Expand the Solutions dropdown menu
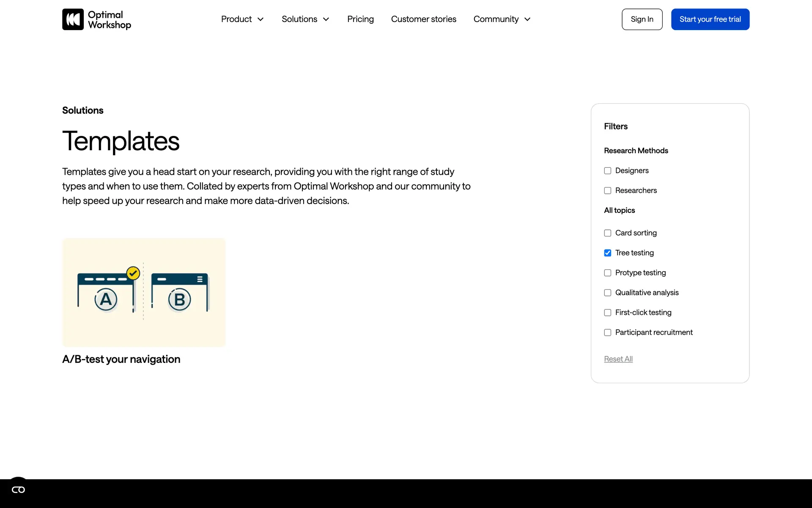 [x=305, y=19]
